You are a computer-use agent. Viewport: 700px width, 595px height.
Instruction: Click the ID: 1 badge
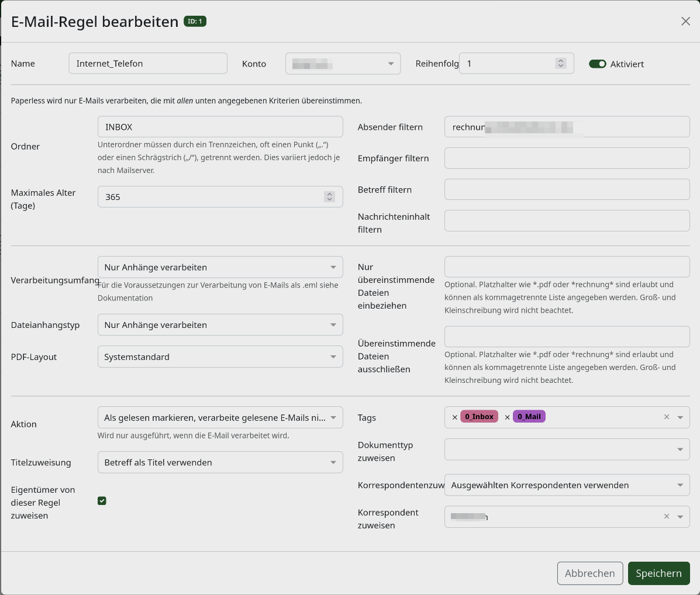tap(195, 22)
